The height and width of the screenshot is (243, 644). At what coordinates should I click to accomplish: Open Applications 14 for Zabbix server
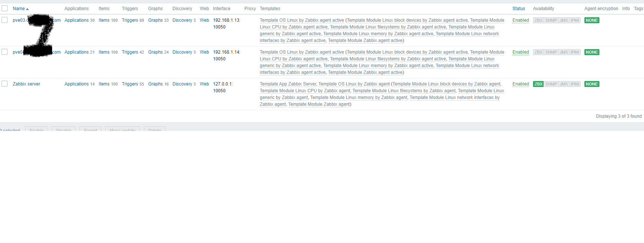coord(76,84)
